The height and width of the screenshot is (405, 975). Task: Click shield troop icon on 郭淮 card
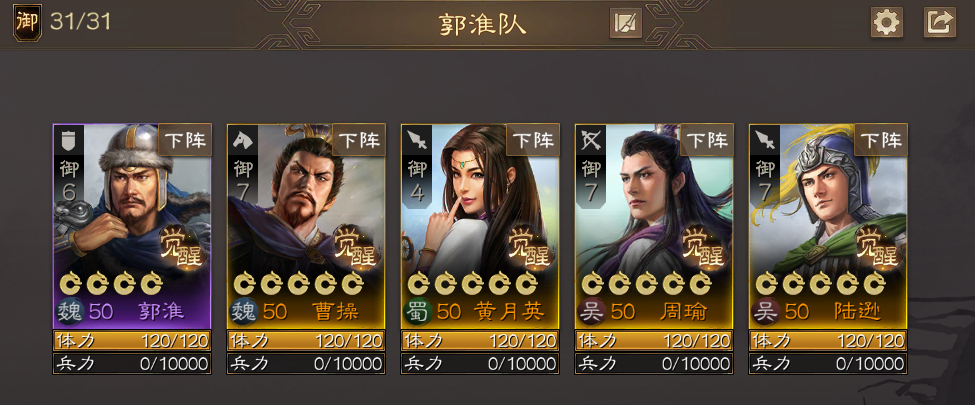pos(68,141)
